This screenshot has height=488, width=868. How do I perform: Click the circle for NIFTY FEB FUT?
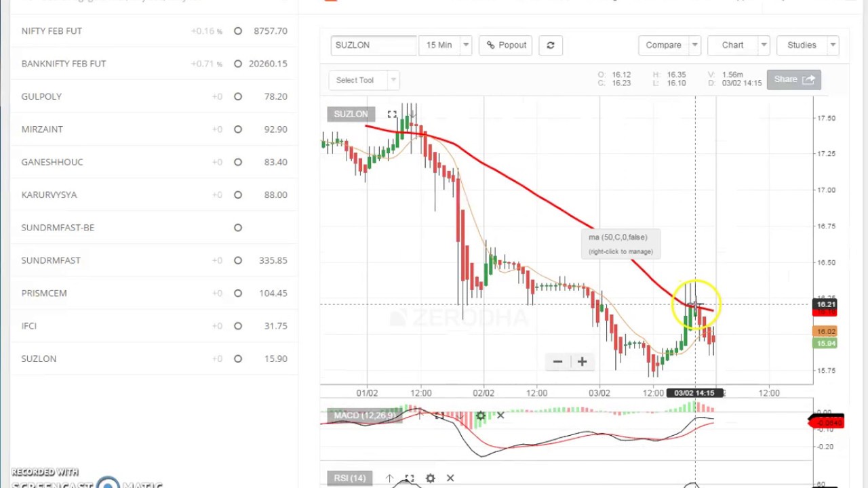238,31
